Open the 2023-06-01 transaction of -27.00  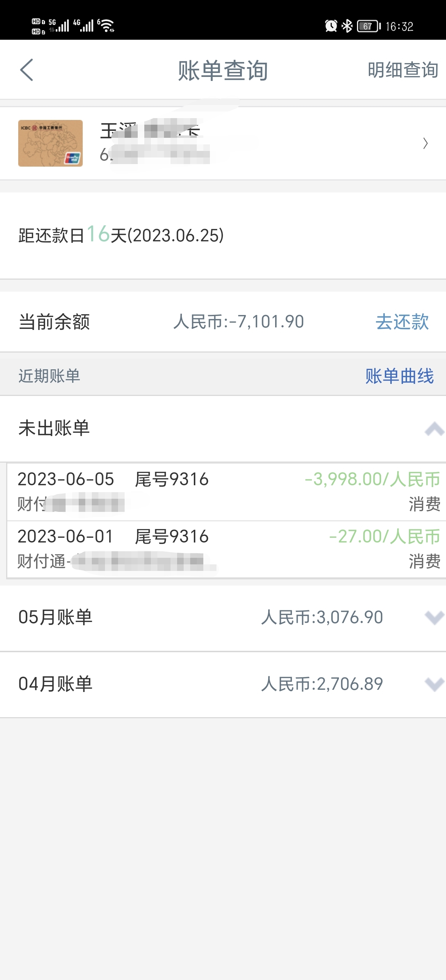[x=227, y=549]
